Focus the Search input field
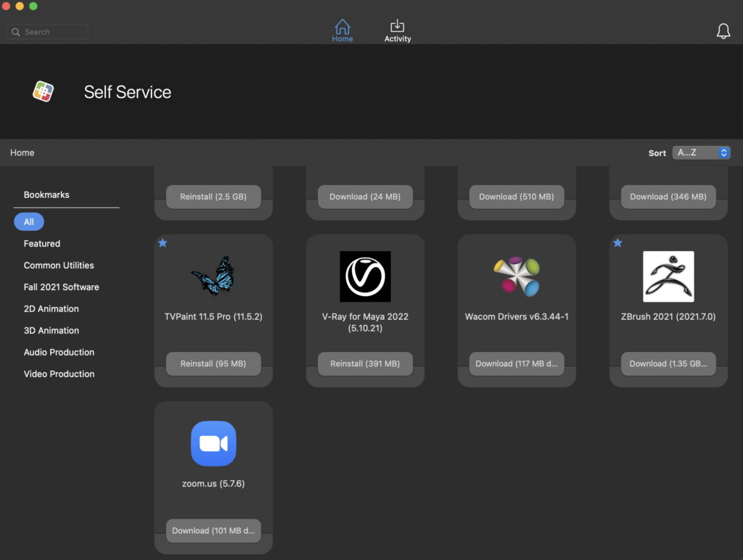Image resolution: width=743 pixels, height=560 pixels. pos(47,32)
